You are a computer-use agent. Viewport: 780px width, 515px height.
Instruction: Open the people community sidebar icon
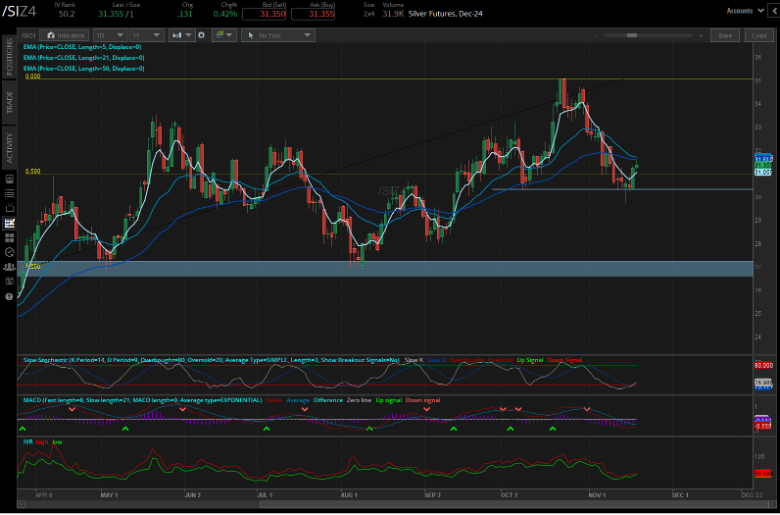pos(9,267)
